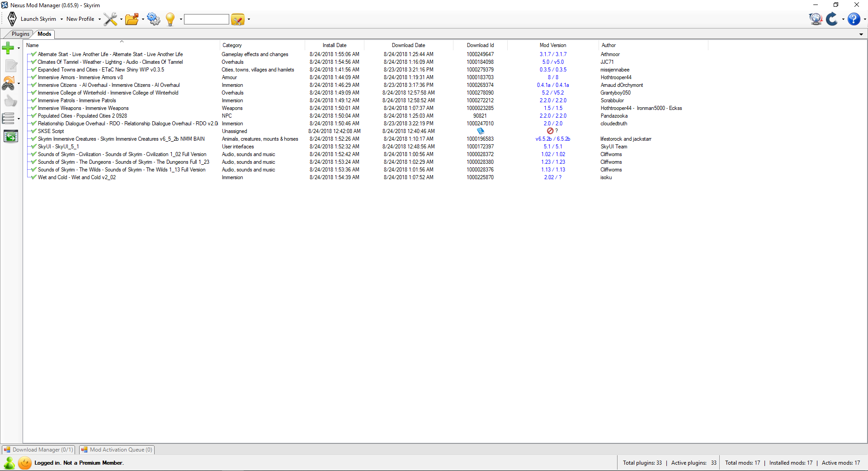Click author name Arthmoor
This screenshot has height=471, width=868.
coord(610,54)
